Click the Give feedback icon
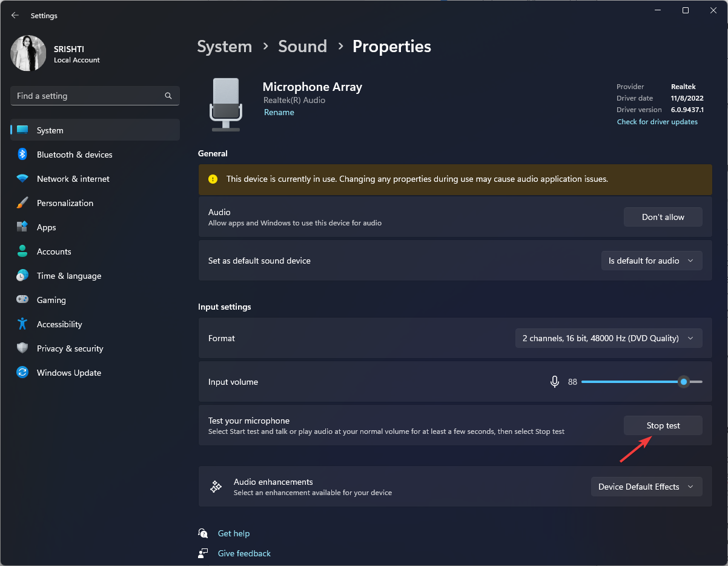Image resolution: width=728 pixels, height=566 pixels. 204,553
